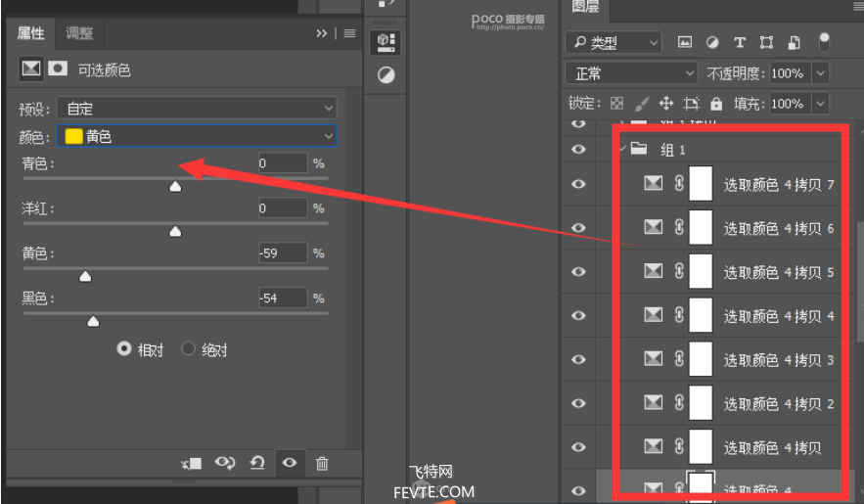The width and height of the screenshot is (864, 504).
Task: Open the 正常 blend mode dropdown
Action: tap(631, 73)
